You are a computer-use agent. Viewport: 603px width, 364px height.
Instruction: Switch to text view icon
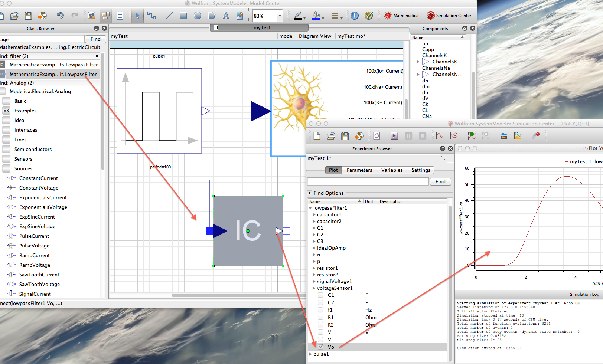pyautogui.click(x=120, y=16)
